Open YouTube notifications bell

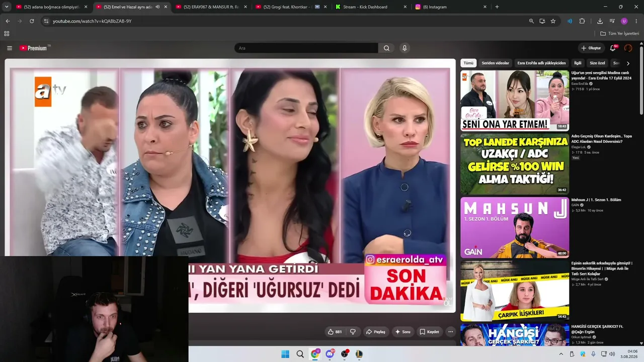(x=613, y=48)
